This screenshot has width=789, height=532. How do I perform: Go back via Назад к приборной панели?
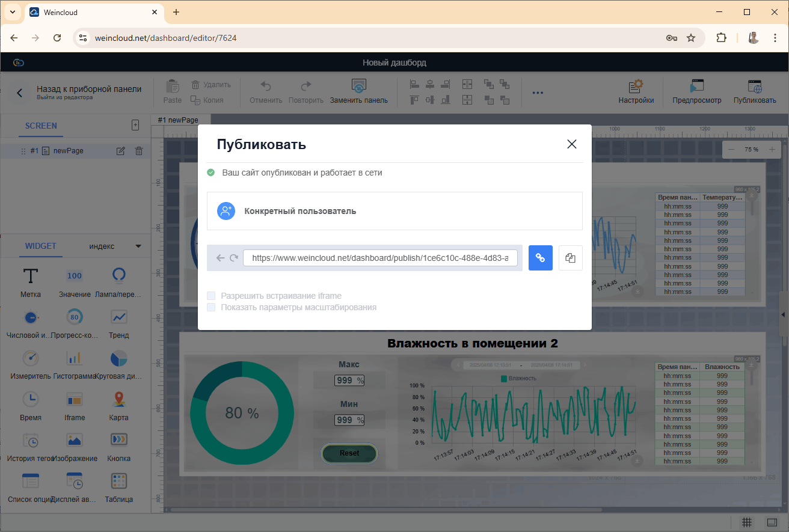(20, 93)
